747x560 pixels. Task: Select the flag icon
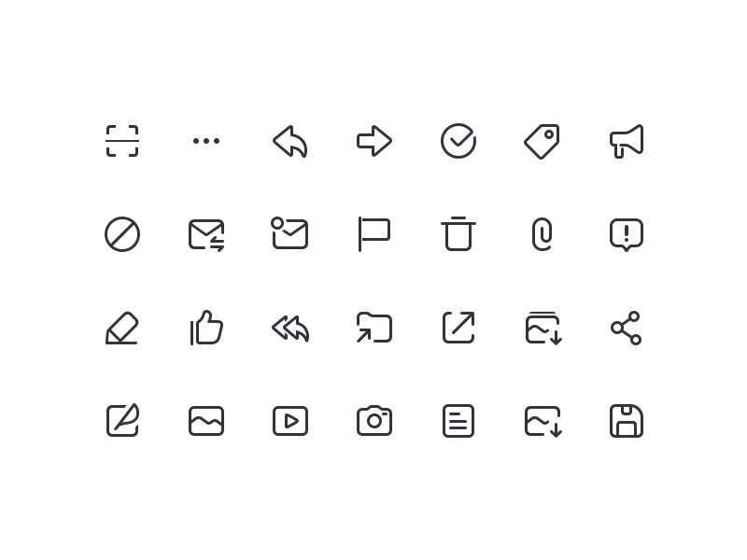pyautogui.click(x=374, y=234)
